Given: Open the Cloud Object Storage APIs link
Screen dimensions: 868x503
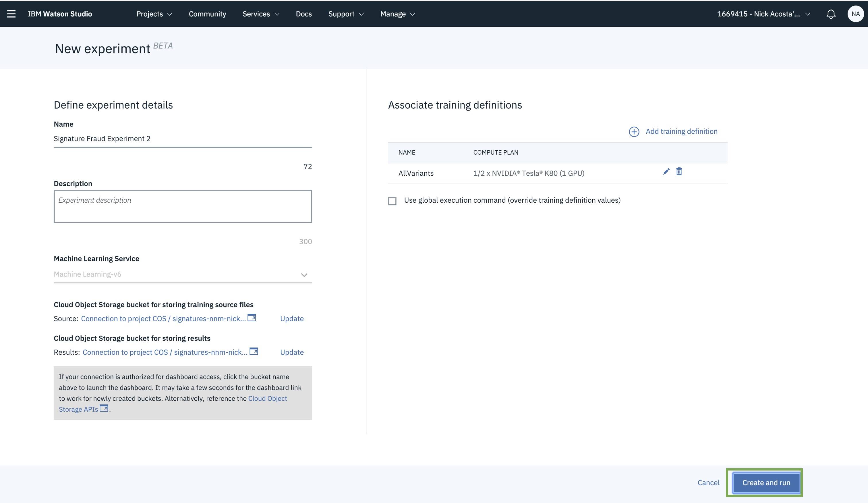Looking at the screenshot, I should [x=173, y=404].
